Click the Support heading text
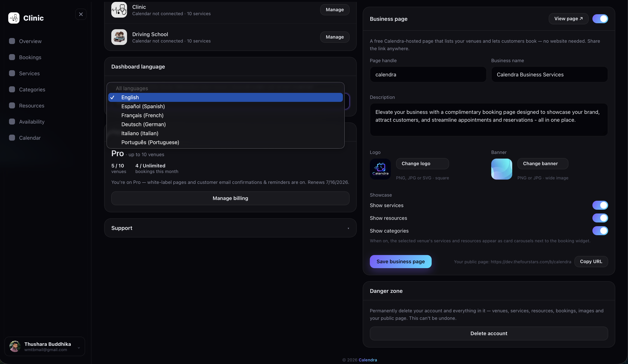 [122, 228]
